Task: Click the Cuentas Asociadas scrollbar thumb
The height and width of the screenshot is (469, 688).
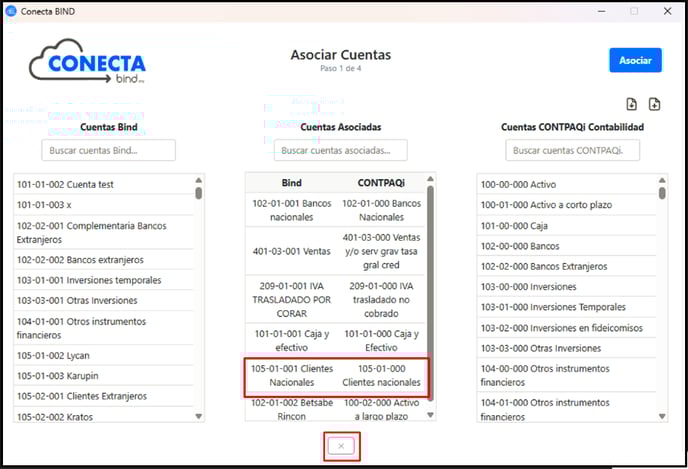Action: click(x=430, y=293)
